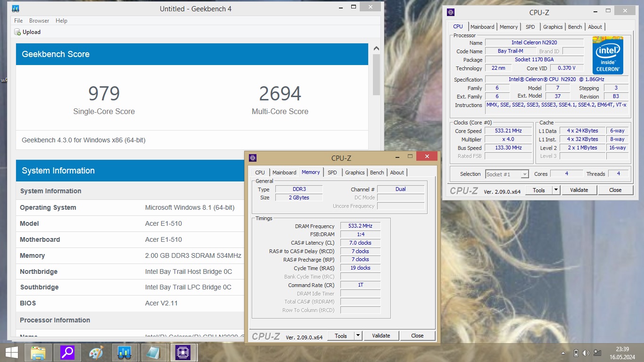Click the Cycle Time tRAS value 19 clocks
644x362 pixels.
(360, 268)
